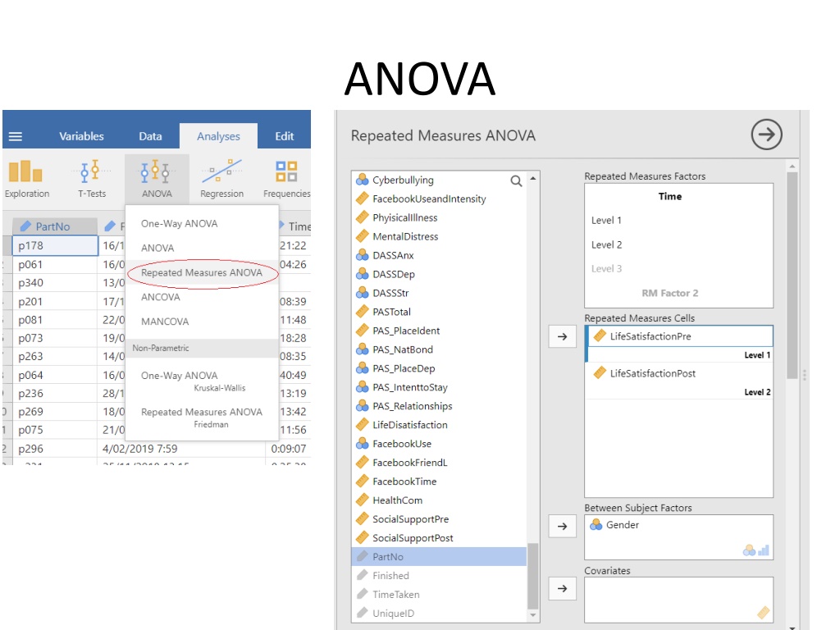The width and height of the screenshot is (840, 630).
Task: Move variable into Repeated Measures Cells
Action: (562, 336)
